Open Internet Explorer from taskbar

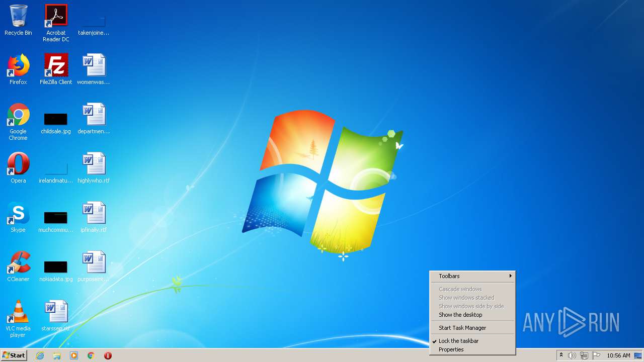click(x=40, y=355)
